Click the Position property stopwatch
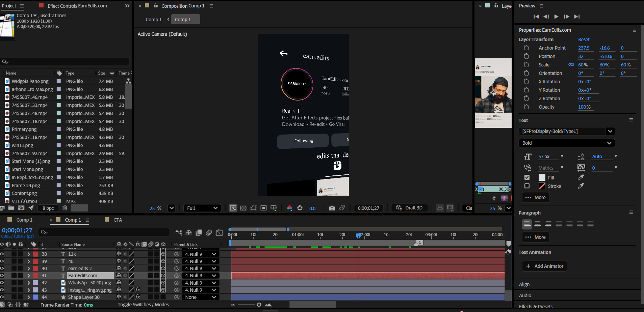 tap(526, 56)
